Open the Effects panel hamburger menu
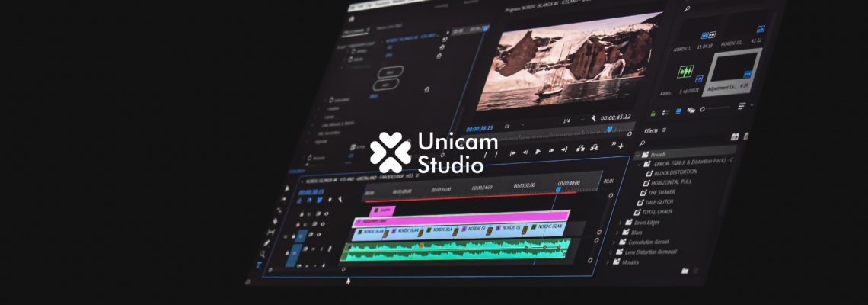 pos(664,130)
